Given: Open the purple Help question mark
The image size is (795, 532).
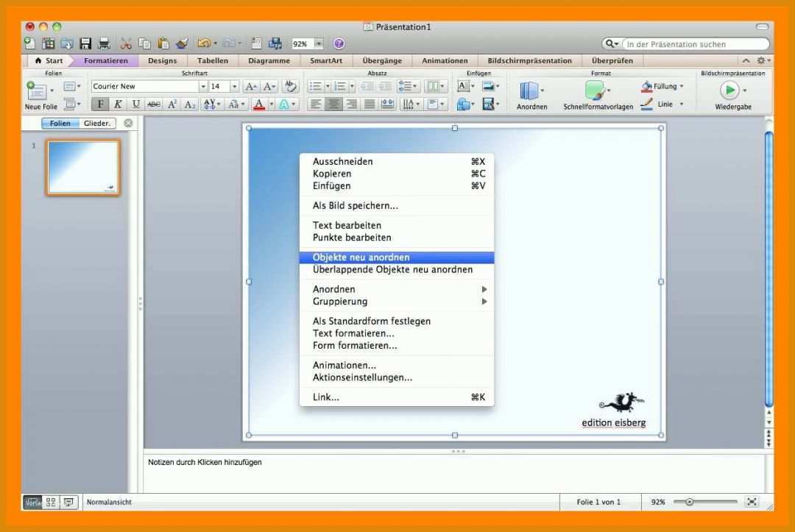Looking at the screenshot, I should coord(339,43).
